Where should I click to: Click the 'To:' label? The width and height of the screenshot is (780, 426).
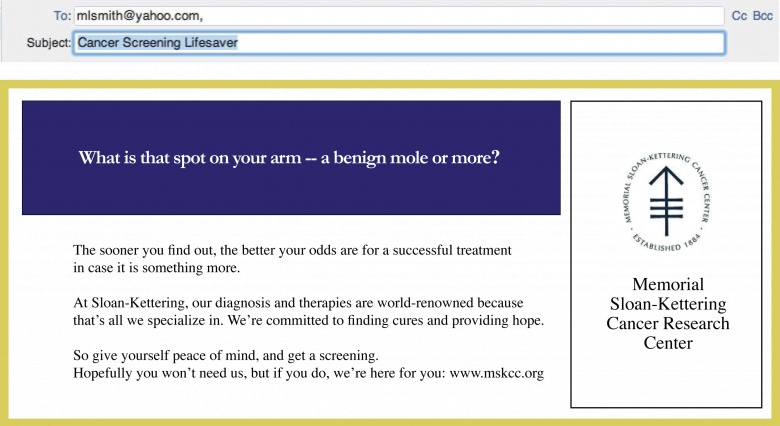click(62, 16)
